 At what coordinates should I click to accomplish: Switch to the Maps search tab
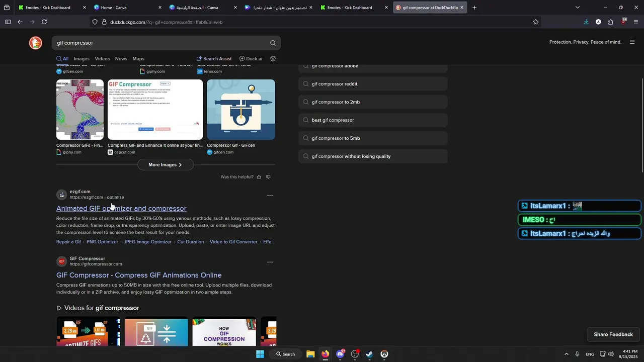click(138, 59)
